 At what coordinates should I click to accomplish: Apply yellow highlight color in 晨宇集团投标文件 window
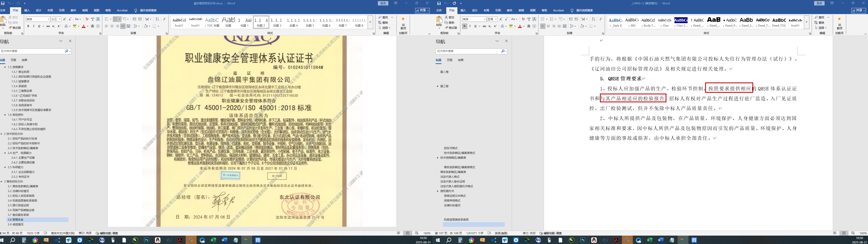pyautogui.click(x=75, y=26)
